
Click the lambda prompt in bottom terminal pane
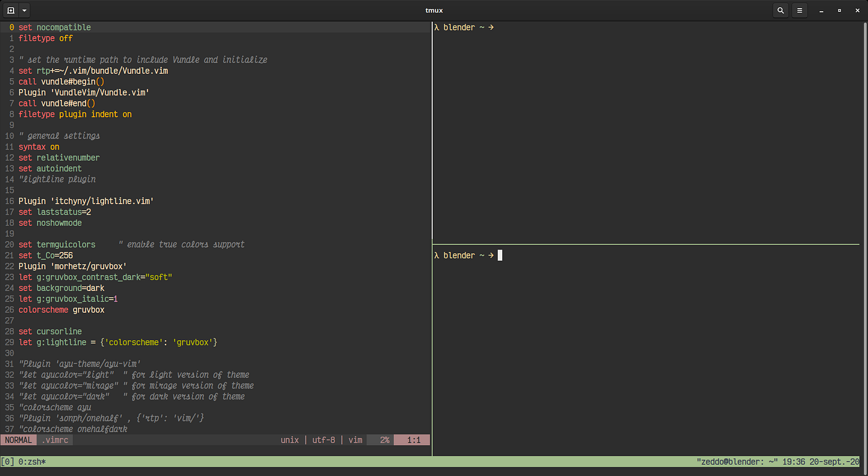[436, 255]
